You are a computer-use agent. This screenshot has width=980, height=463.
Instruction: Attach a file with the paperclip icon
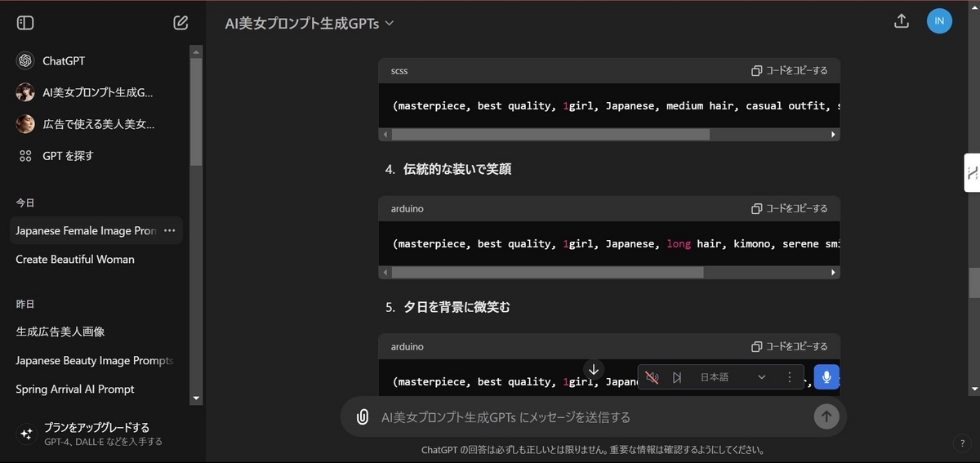(363, 417)
